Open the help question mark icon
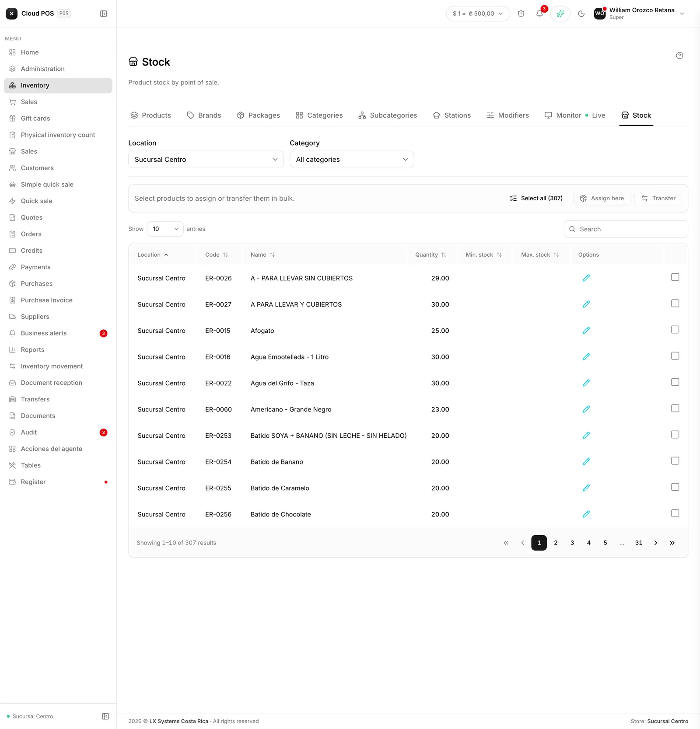The image size is (700, 729). (x=679, y=56)
